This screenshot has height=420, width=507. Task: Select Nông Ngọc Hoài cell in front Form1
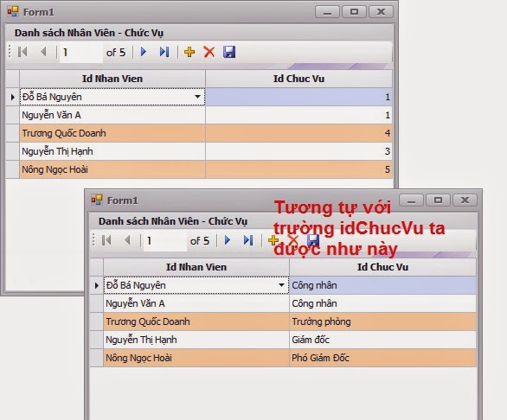196,358
